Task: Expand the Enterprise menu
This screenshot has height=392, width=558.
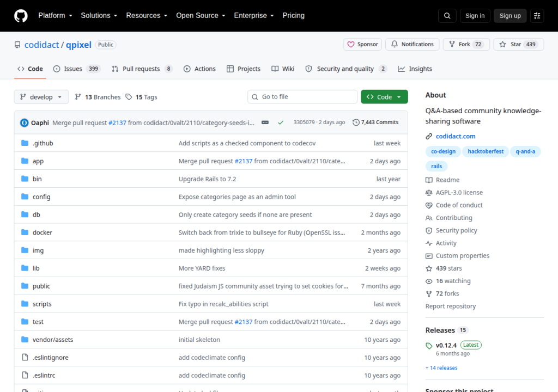Action: point(254,16)
